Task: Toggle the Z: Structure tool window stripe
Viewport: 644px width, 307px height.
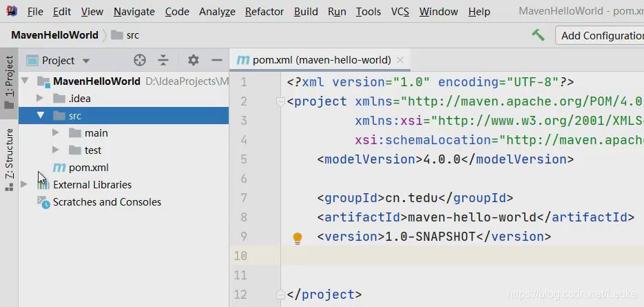Action: [9, 159]
